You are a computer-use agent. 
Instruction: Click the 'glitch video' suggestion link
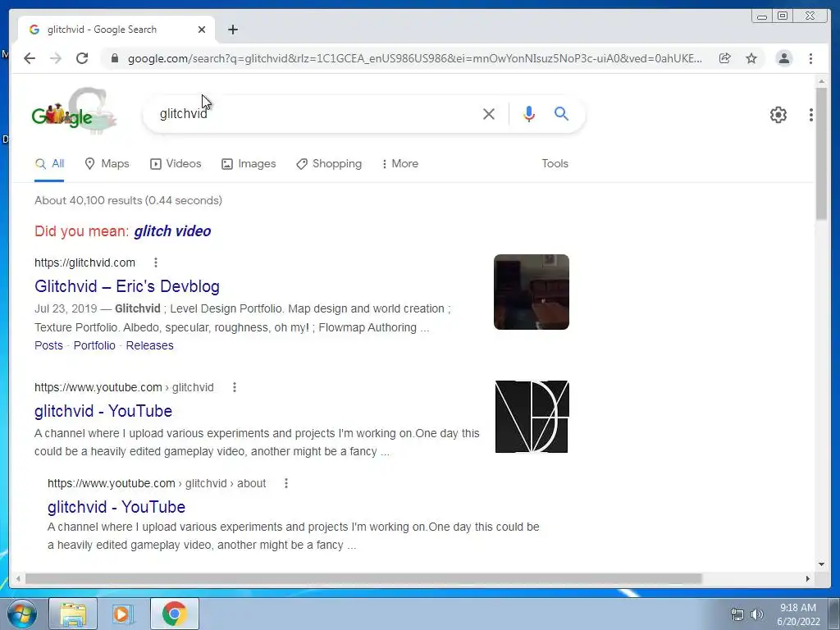point(172,231)
